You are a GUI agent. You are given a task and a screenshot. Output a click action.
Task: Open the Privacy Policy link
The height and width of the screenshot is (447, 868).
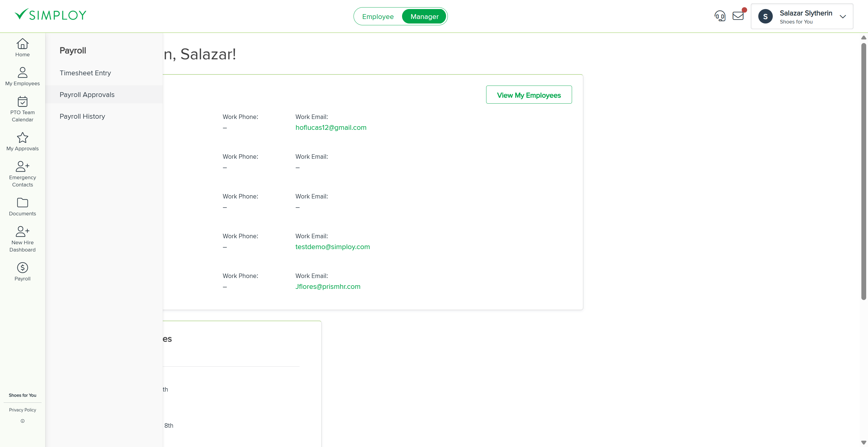click(x=22, y=410)
